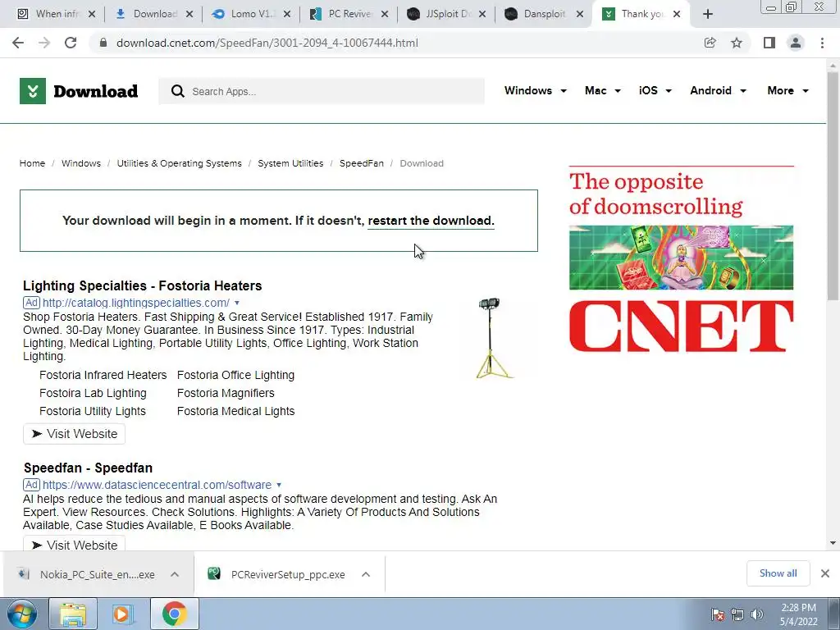Close the downloads bar
Viewport: 840px width, 630px height.
click(825, 573)
